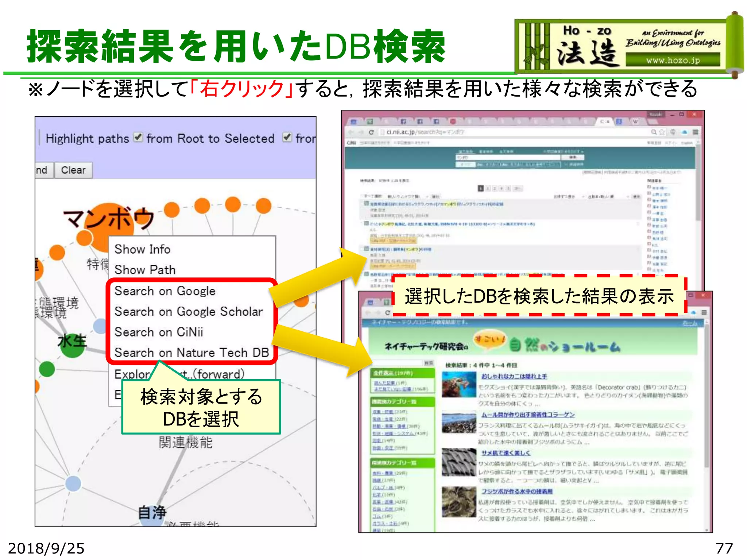Go to CiNii results page 5
747x560 pixels.
point(508,188)
